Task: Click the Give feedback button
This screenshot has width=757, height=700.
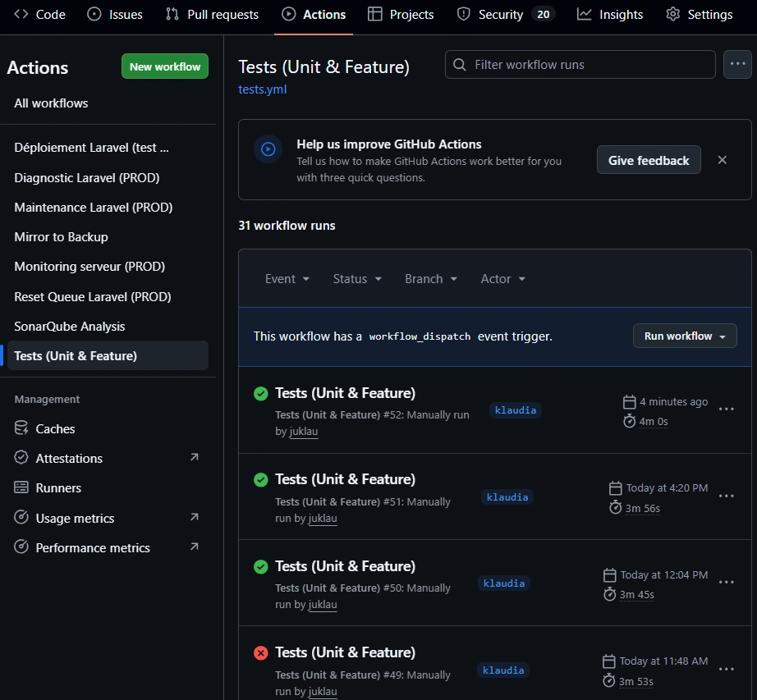Action: coord(649,160)
